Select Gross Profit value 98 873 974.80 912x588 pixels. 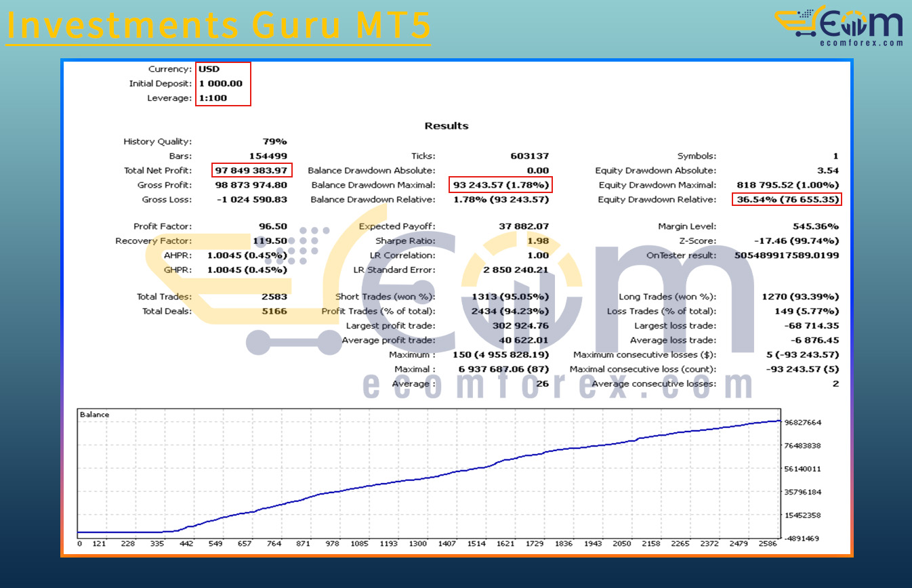(x=251, y=185)
